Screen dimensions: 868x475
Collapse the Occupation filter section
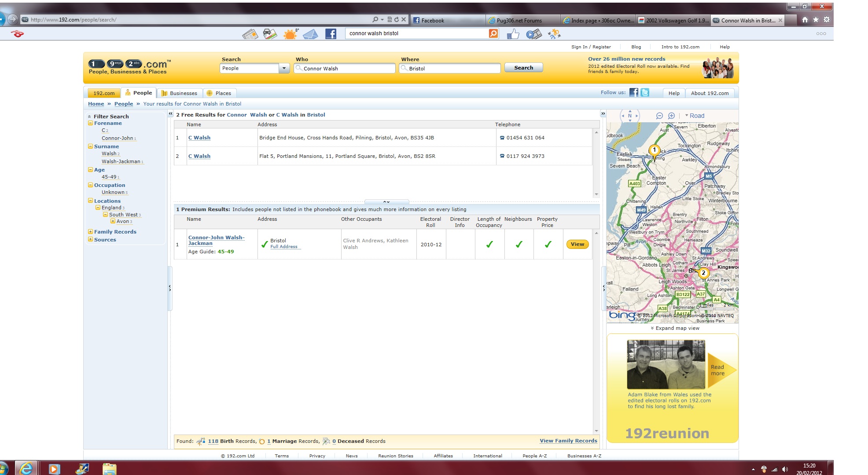[90, 185]
